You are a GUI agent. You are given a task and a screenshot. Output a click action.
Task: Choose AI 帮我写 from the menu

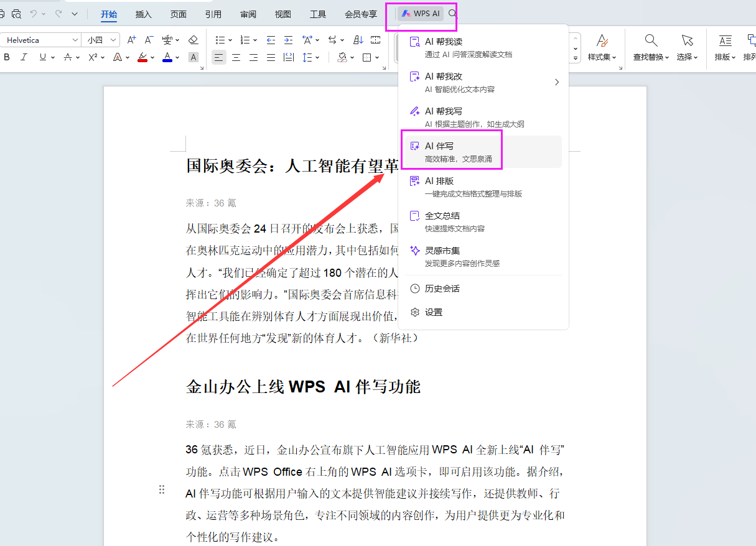click(483, 117)
